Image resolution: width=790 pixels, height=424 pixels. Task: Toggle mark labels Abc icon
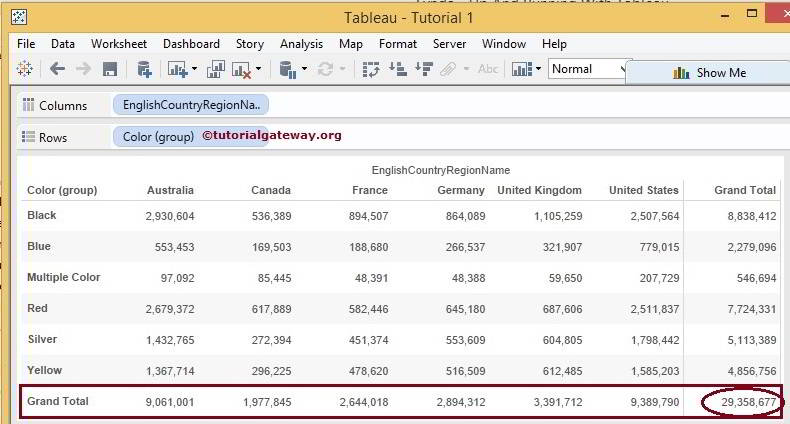(x=488, y=68)
